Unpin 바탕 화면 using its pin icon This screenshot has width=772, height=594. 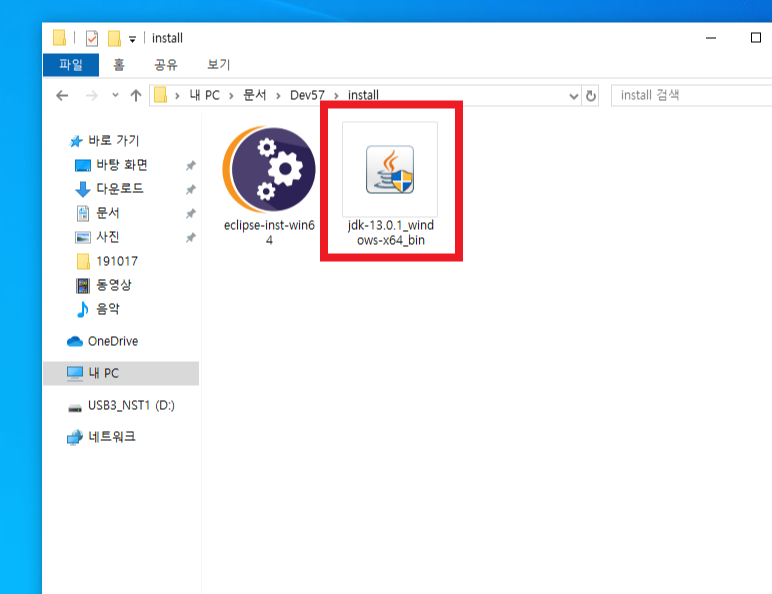(x=191, y=165)
